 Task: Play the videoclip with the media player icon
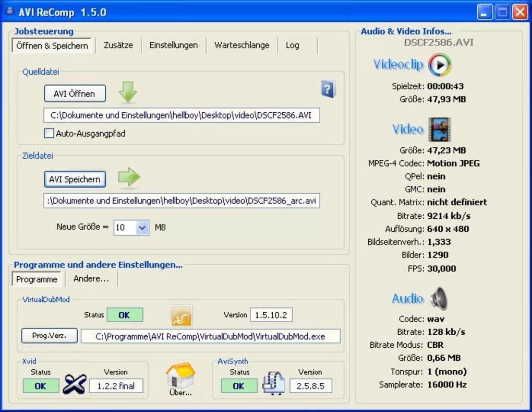[440, 65]
